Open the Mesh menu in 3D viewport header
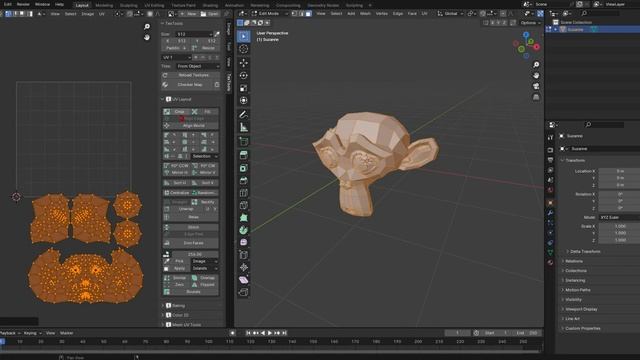 (x=365, y=14)
